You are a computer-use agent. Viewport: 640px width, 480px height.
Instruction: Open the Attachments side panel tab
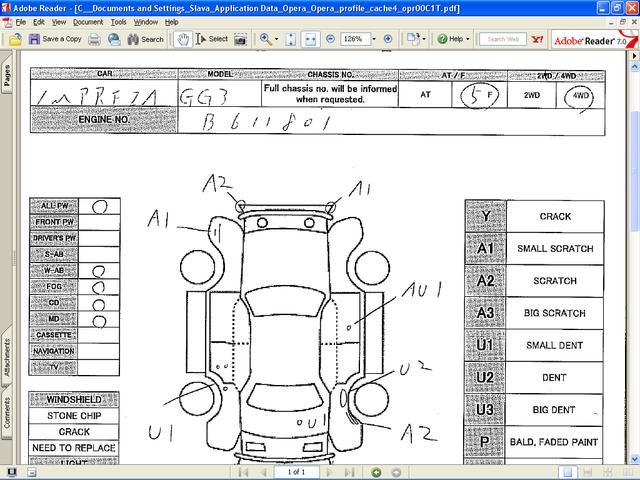pos(7,357)
